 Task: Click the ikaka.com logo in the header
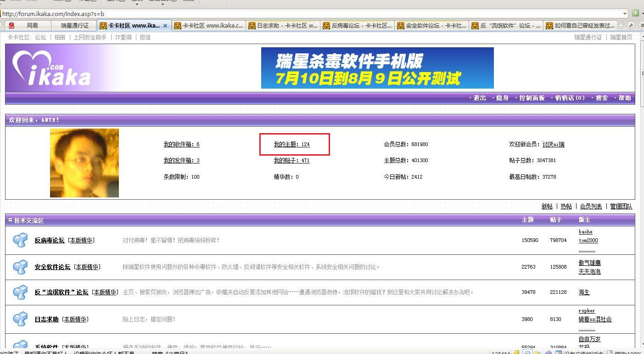pos(51,68)
